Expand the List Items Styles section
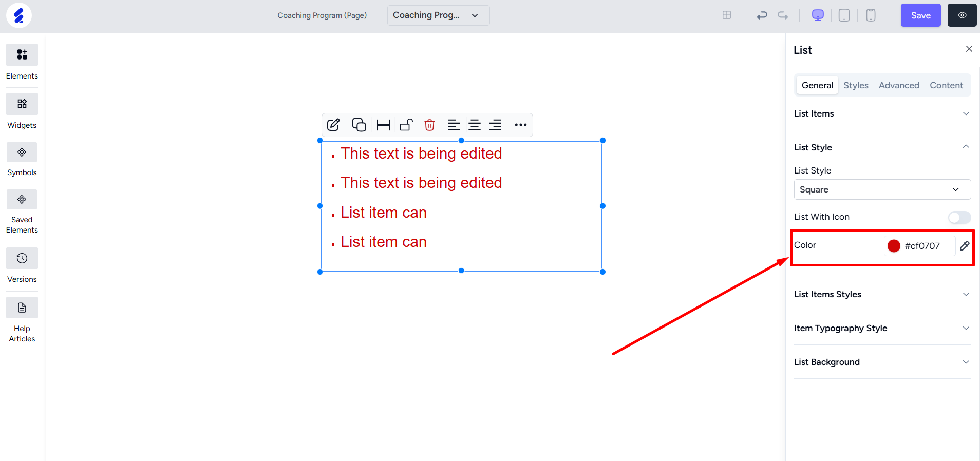The image size is (980, 461). pyautogui.click(x=882, y=294)
